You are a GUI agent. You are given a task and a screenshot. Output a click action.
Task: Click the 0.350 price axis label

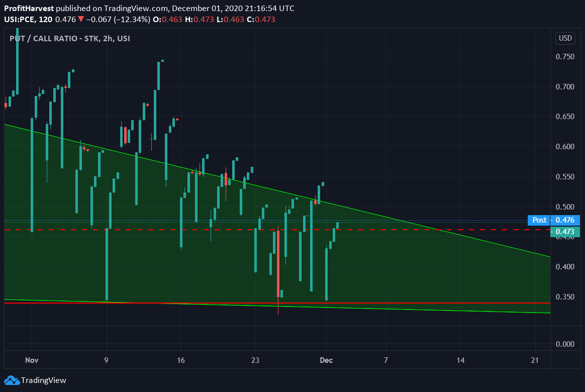pyautogui.click(x=565, y=297)
